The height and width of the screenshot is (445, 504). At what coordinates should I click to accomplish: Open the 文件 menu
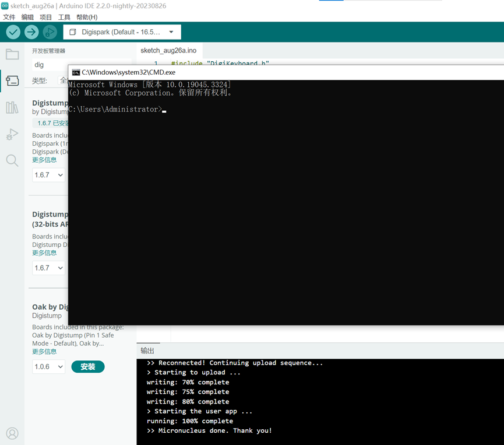click(x=9, y=17)
